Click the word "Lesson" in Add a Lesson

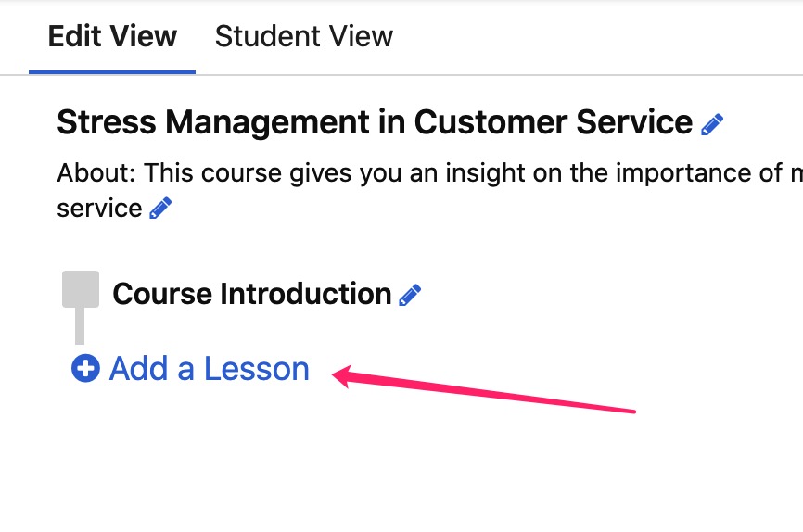[x=257, y=368]
